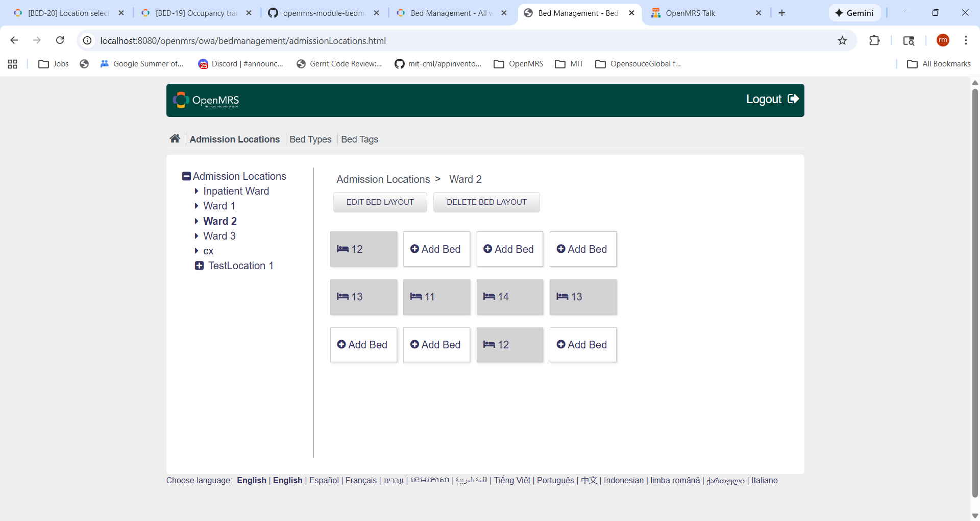Click the Gemini button in title bar
Viewport: 980px width, 521px height.
pos(854,13)
